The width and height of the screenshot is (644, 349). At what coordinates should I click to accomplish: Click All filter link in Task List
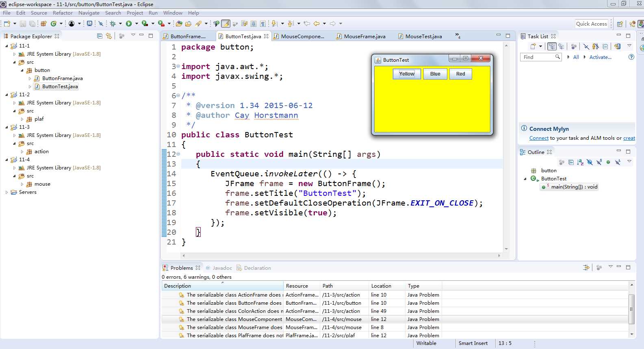click(576, 57)
